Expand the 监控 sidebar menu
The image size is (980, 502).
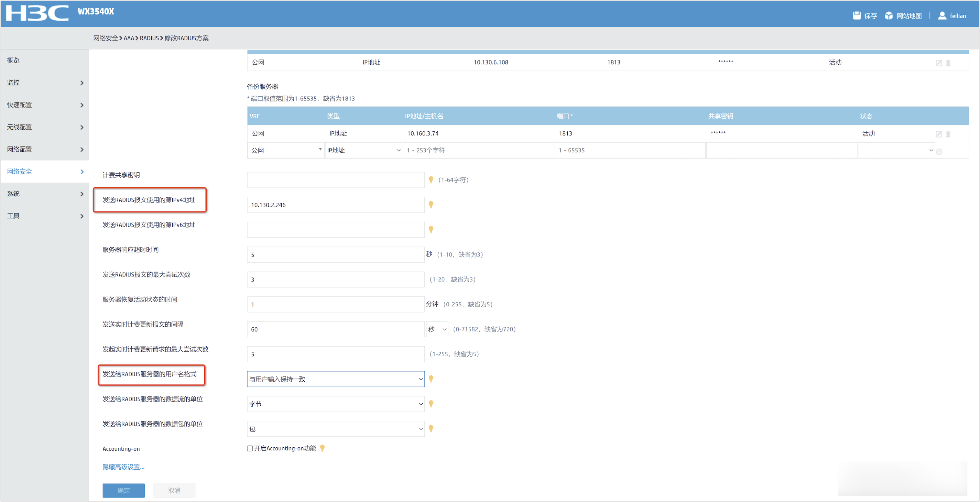(x=44, y=83)
